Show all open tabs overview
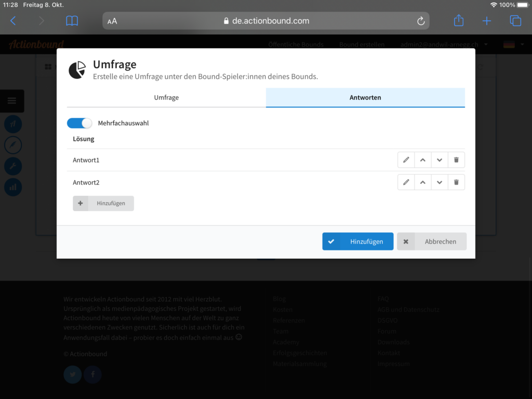Viewport: 532px width, 399px height. pos(515,21)
